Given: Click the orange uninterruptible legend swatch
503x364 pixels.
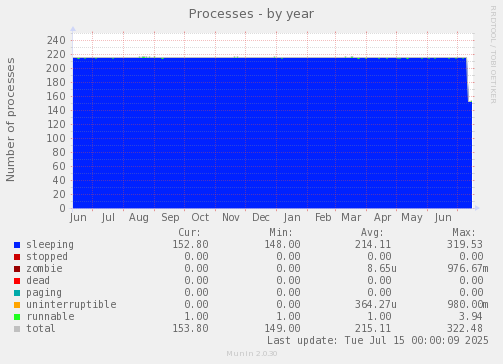Looking at the screenshot, I should tap(17, 305).
